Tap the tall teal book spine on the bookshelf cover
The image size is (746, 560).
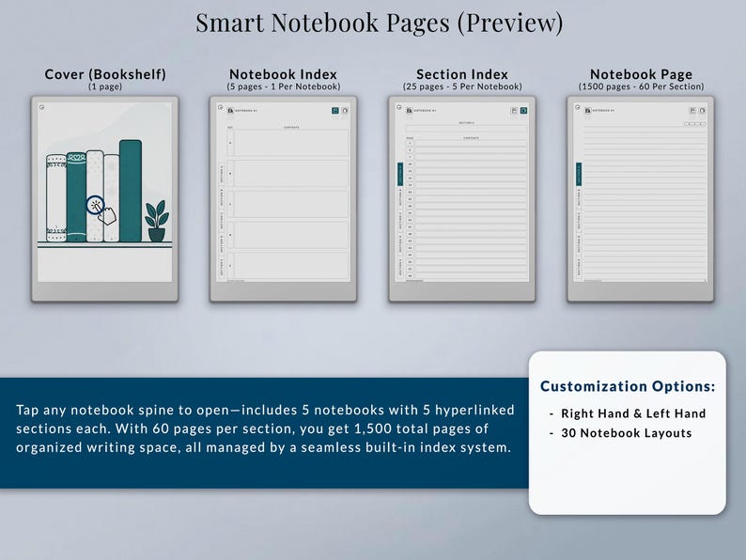click(131, 191)
